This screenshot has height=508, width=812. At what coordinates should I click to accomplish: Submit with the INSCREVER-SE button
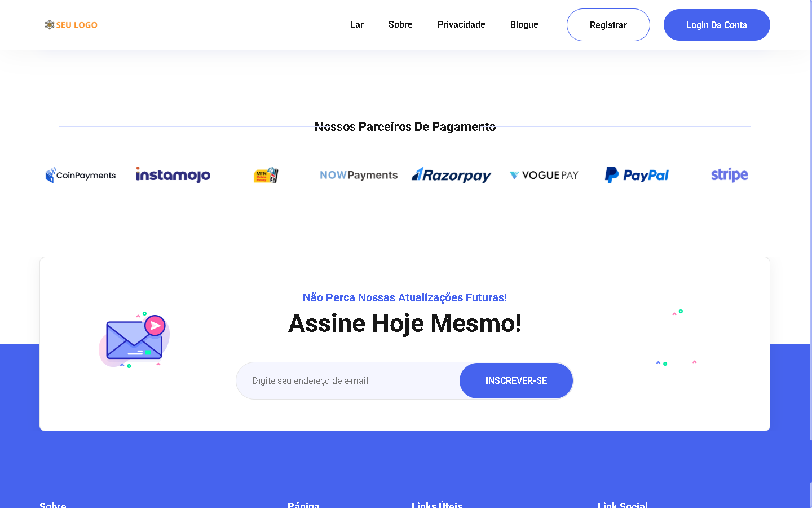[517, 380]
